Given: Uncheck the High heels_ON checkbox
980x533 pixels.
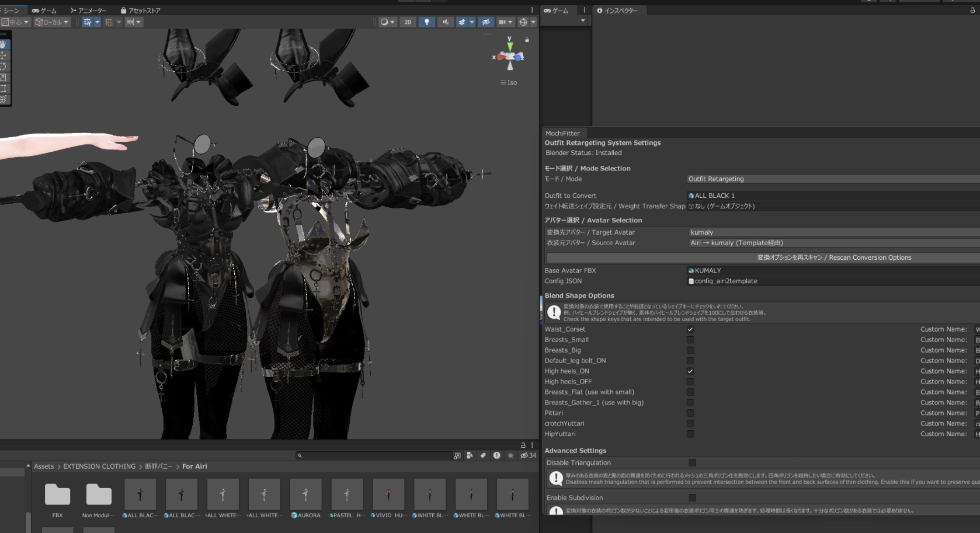Looking at the screenshot, I should (690, 371).
